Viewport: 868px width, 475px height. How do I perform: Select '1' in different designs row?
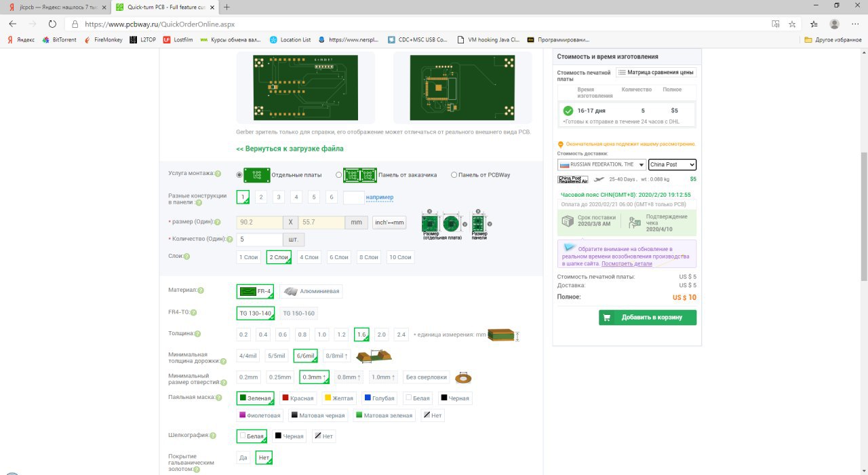pyautogui.click(x=243, y=197)
